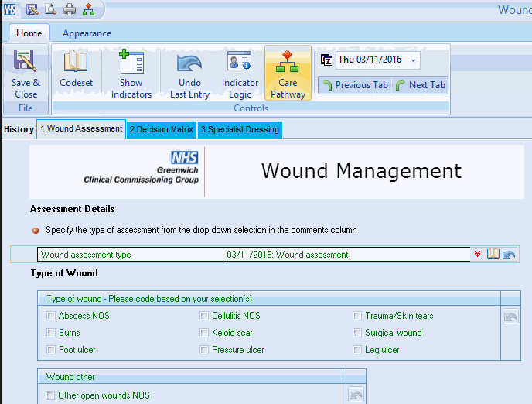This screenshot has width=532, height=404.
Task: Go to the 3.Specialist Dressing tab
Action: [x=240, y=129]
